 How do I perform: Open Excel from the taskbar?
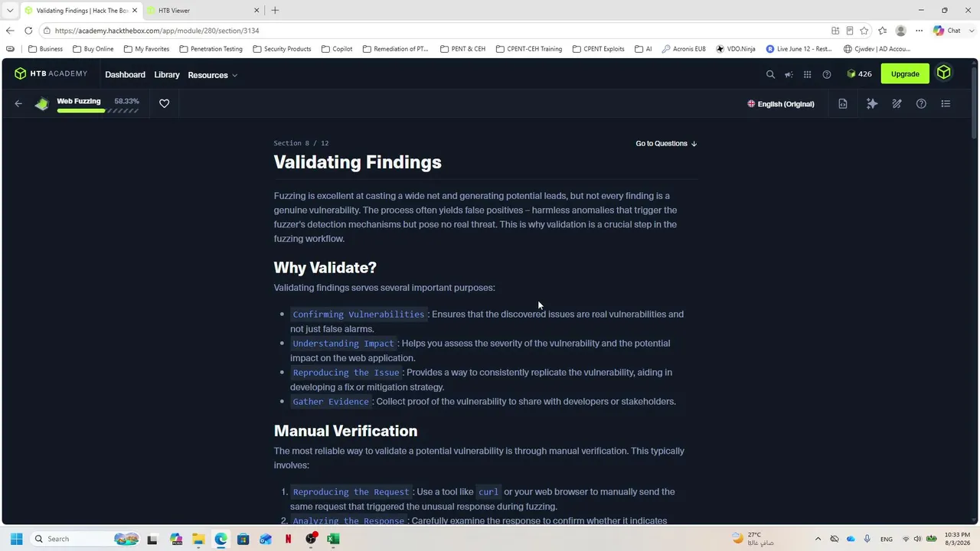click(x=333, y=539)
